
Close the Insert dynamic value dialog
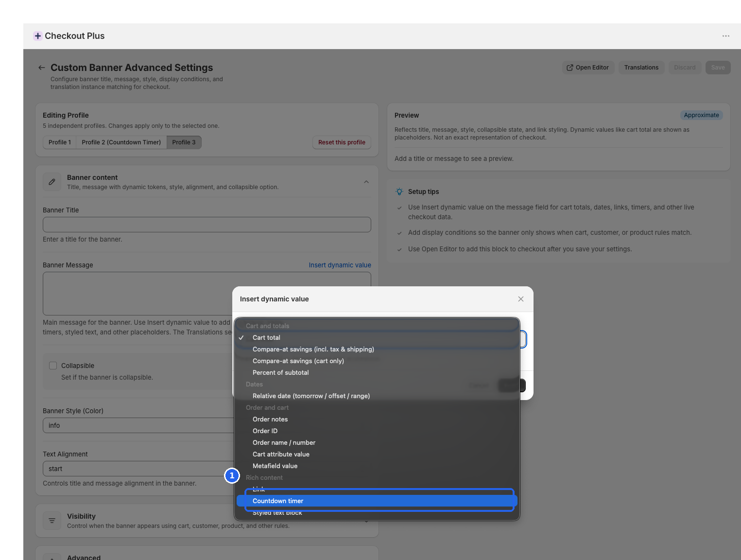pyautogui.click(x=521, y=299)
